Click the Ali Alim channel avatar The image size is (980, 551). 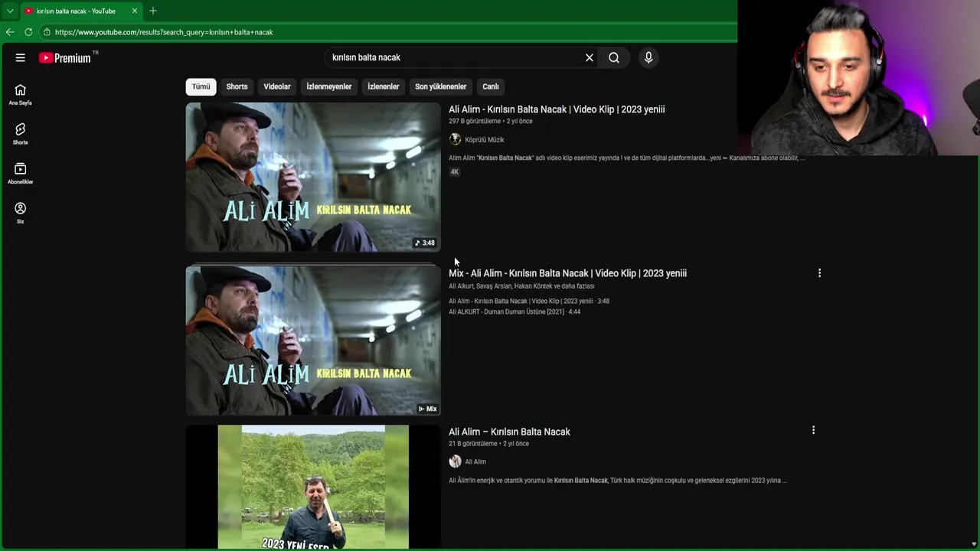pos(455,461)
